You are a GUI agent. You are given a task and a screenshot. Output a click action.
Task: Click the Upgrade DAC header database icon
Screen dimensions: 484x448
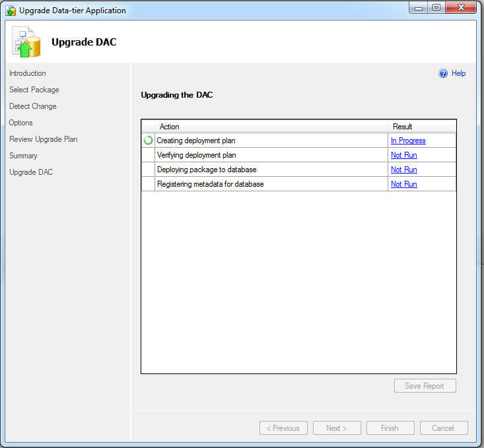[x=26, y=42]
